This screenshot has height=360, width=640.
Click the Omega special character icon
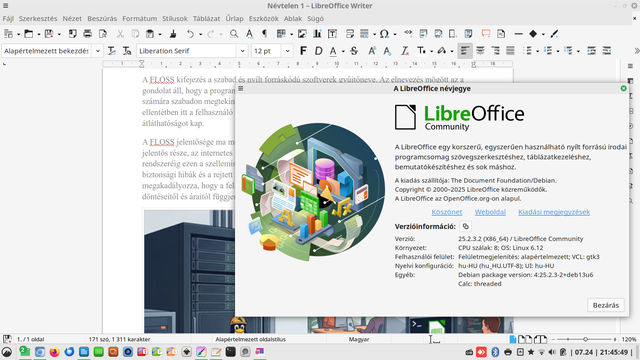pos(384,34)
